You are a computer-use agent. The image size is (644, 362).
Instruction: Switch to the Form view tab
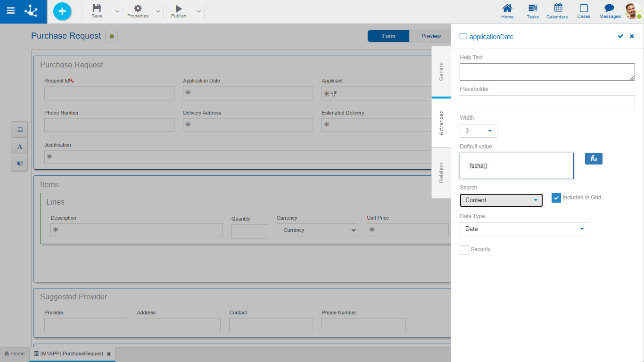click(x=388, y=36)
